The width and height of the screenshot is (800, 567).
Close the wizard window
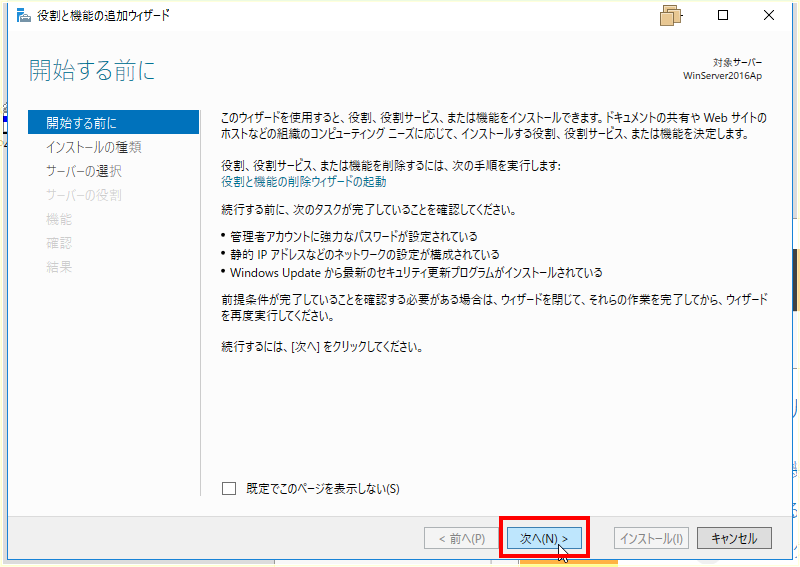coord(769,15)
